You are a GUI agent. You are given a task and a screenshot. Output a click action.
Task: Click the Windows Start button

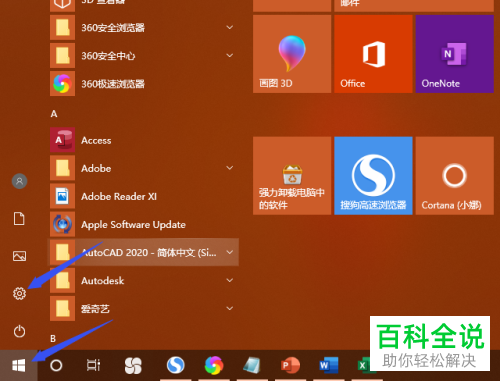(x=19, y=366)
